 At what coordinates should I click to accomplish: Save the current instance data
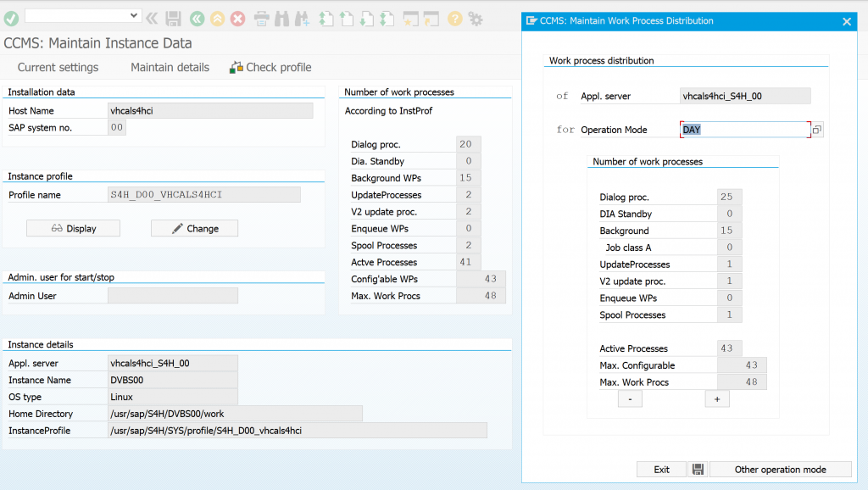173,18
